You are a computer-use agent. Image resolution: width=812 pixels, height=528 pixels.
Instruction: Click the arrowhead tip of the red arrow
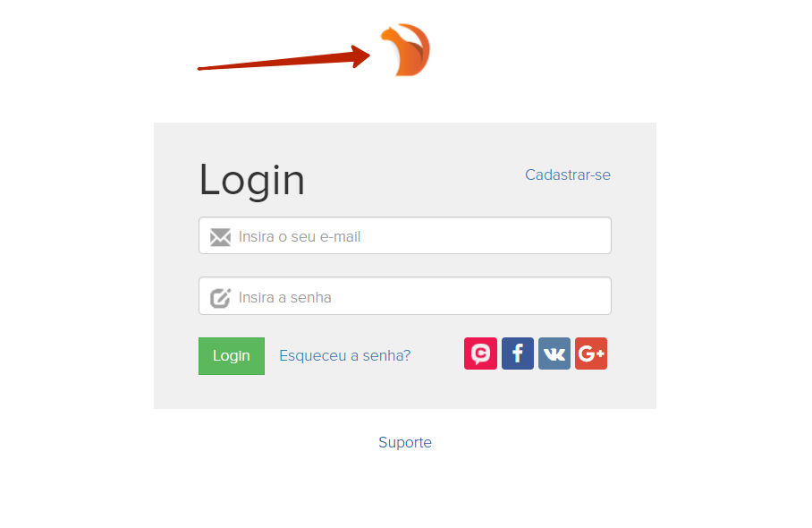pyautogui.click(x=362, y=55)
